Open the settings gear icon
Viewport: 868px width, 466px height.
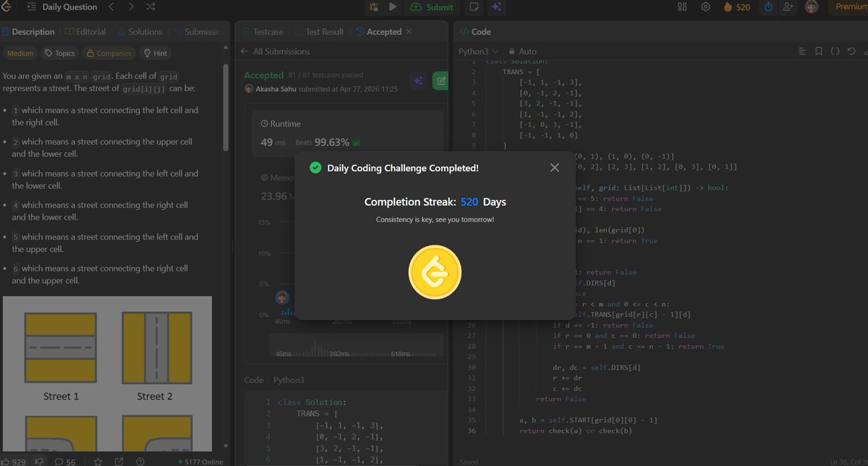(705, 7)
